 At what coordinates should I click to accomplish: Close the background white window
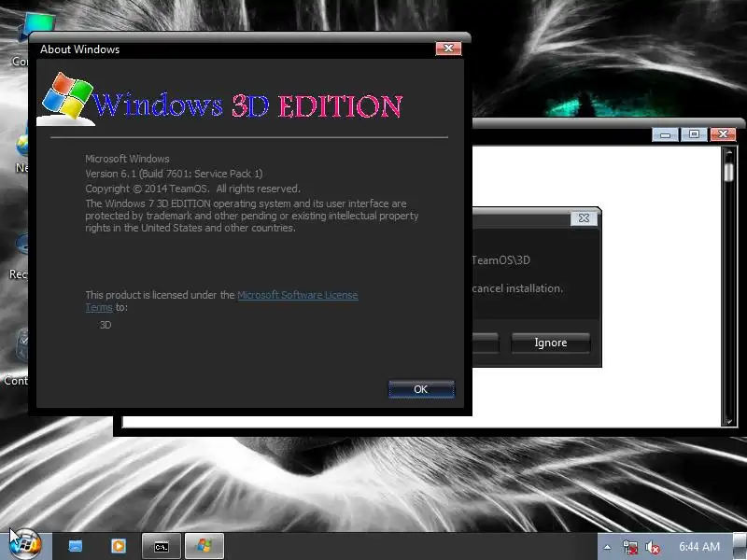pyautogui.click(x=723, y=134)
